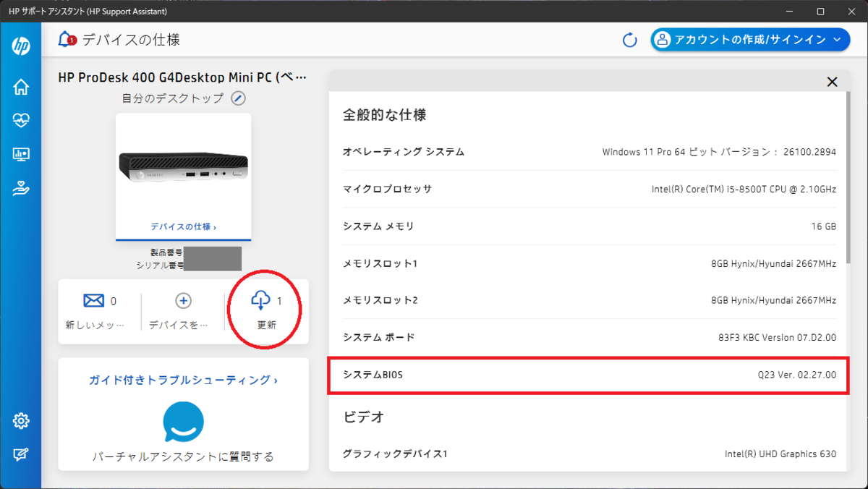
Task: Select the メモリスロット2 row label
Action: [x=380, y=300]
